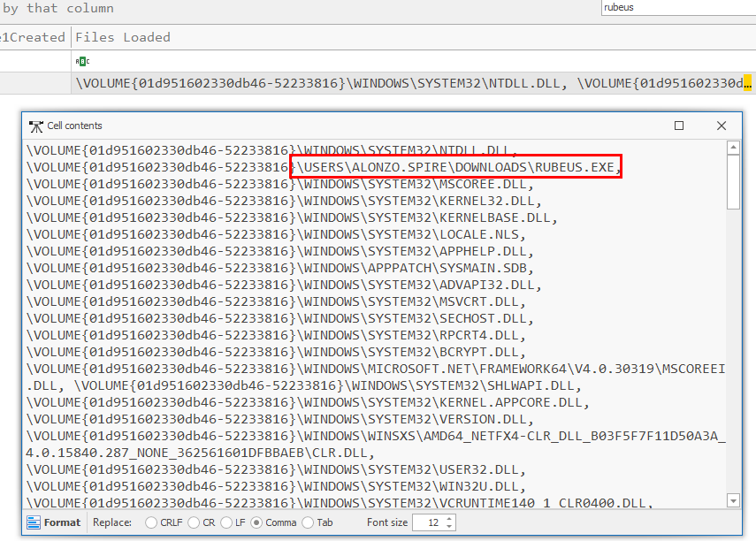Screen dimensions: 756x541
Task: Click the CLR.DLL line
Action: click(376, 445)
